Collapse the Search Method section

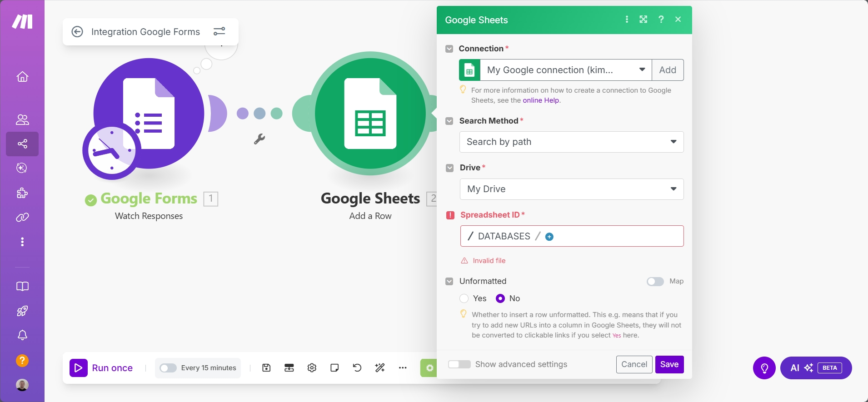[x=449, y=121]
